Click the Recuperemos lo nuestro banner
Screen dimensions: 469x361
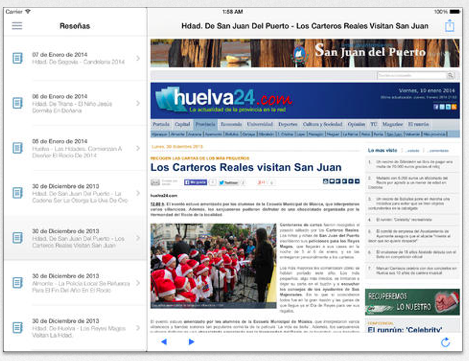[x=412, y=302]
